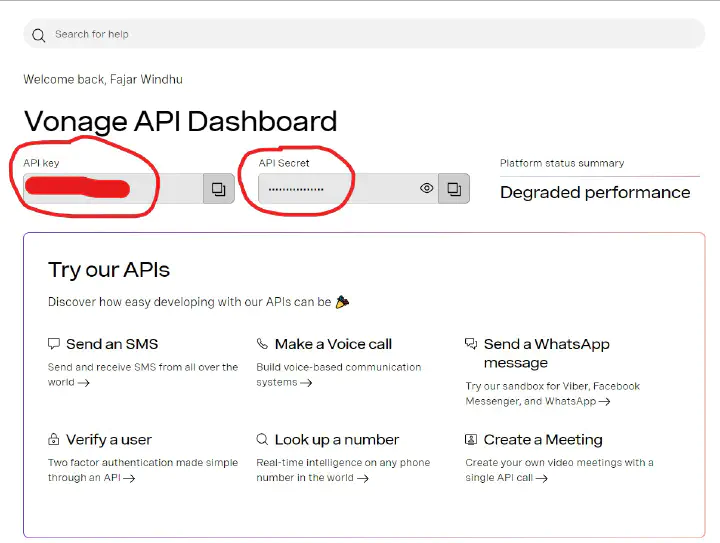This screenshot has height=543, width=720.
Task: Open Make a Voice call heading
Action: [x=333, y=344]
